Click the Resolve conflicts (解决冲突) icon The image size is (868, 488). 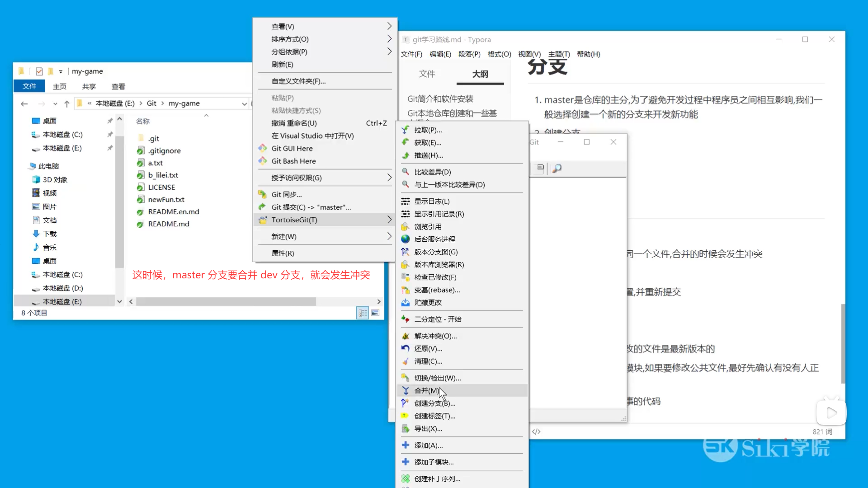coord(406,336)
